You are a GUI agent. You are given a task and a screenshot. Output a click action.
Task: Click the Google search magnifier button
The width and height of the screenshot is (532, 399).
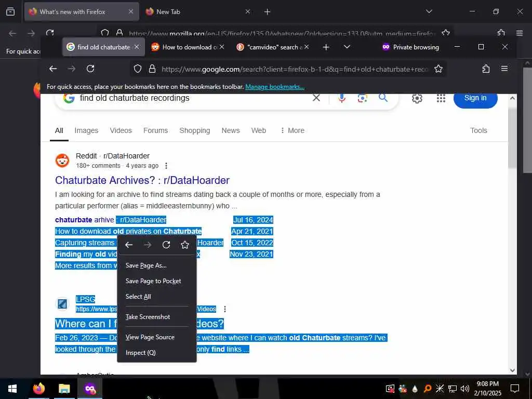click(383, 98)
